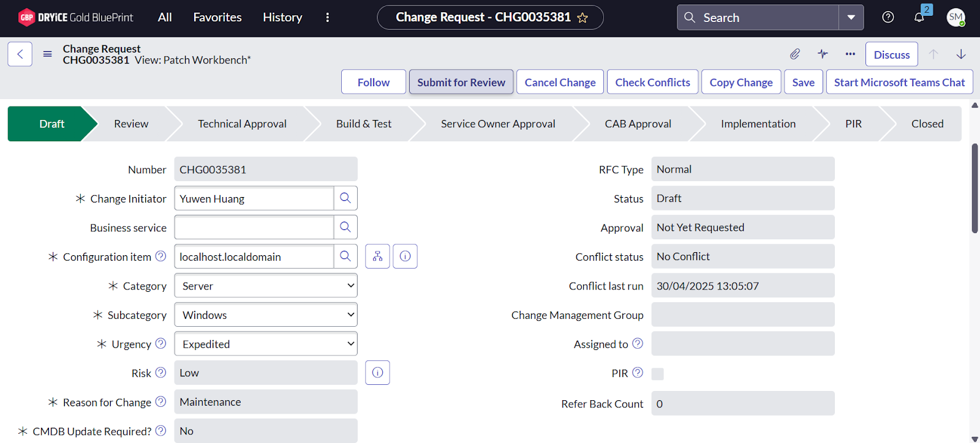The height and width of the screenshot is (443, 980).
Task: Open the Urgency dropdown
Action: pyautogui.click(x=266, y=344)
